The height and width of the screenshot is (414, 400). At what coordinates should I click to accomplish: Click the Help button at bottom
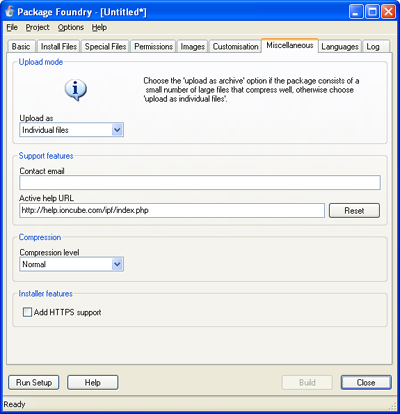93,382
